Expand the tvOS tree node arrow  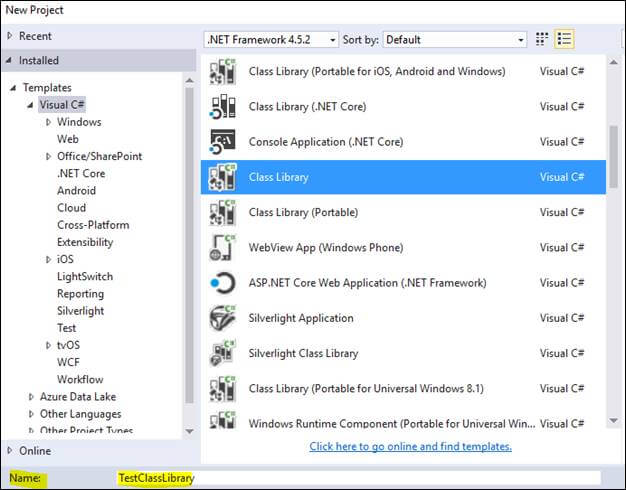tap(48, 345)
